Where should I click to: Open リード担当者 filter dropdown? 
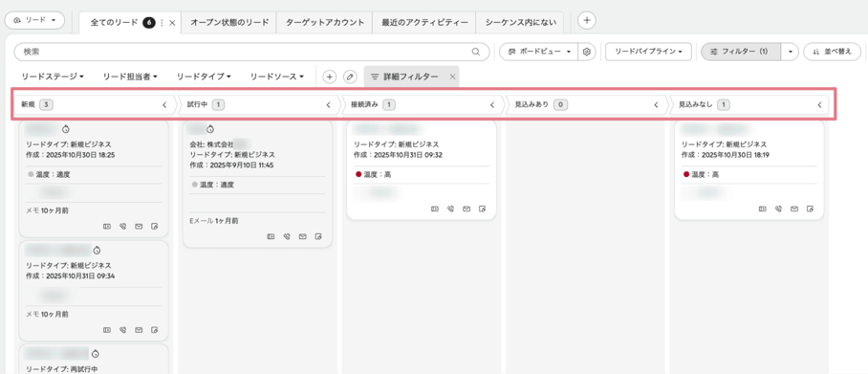coord(130,77)
